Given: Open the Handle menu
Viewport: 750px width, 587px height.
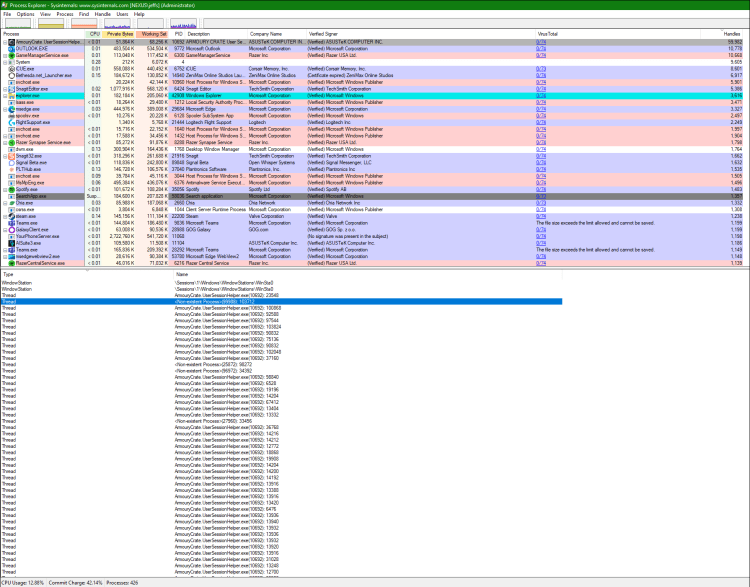Looking at the screenshot, I should coord(102,14).
